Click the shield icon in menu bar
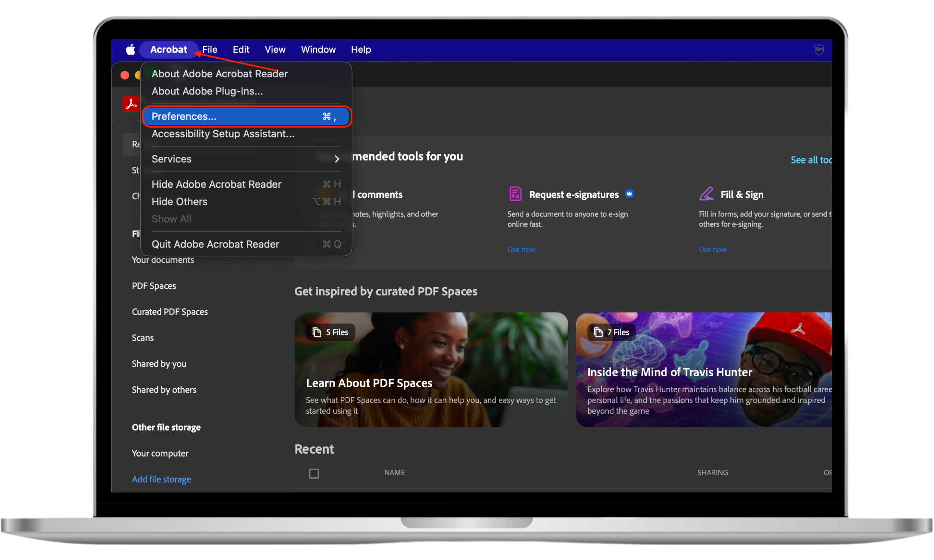The image size is (934, 560). coord(819,49)
